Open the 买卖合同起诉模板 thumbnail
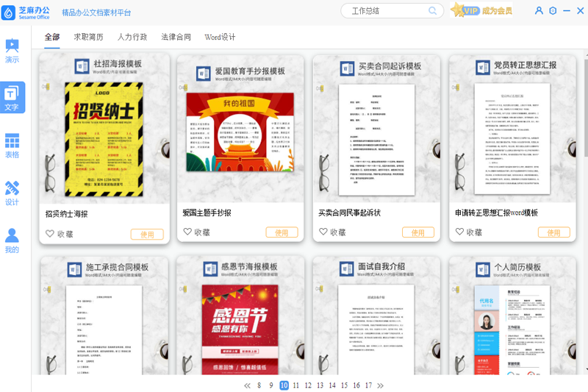Screen dimensions: 588x392 tap(376, 129)
